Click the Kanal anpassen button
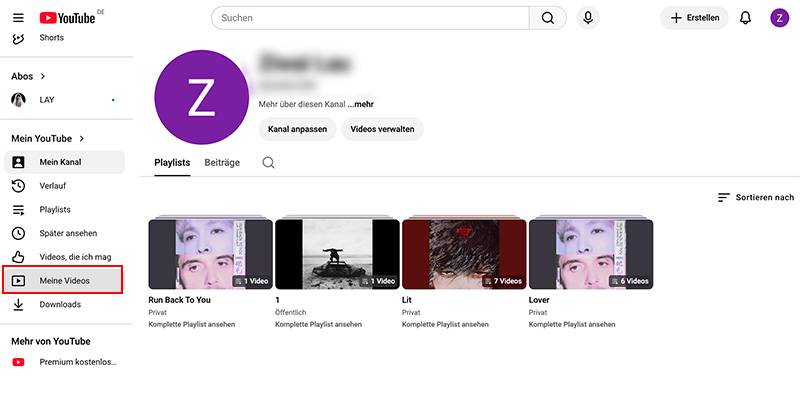The width and height of the screenshot is (800, 400). (297, 129)
